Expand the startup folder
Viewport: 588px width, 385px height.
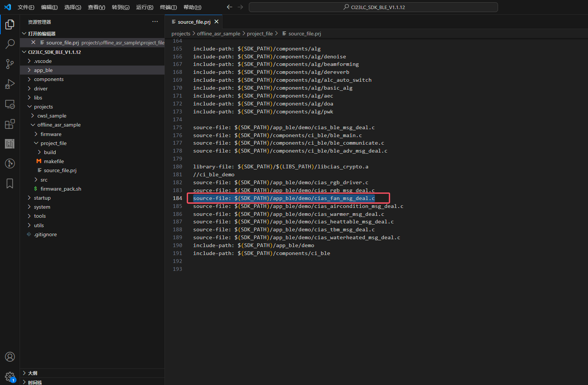pyautogui.click(x=92, y=198)
